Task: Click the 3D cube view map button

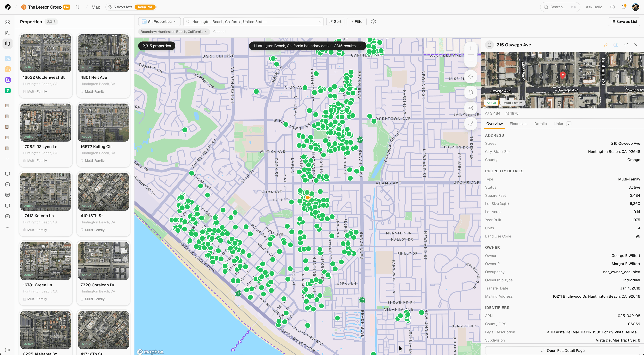Action: [x=470, y=108]
